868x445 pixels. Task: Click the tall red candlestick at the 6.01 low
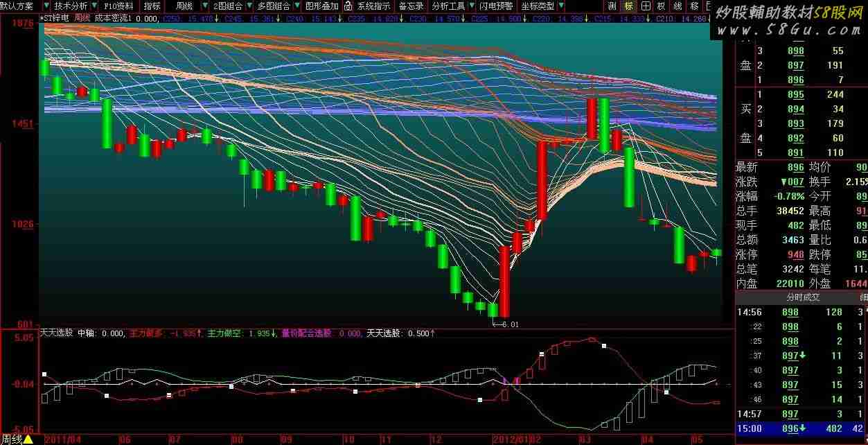coord(504,281)
